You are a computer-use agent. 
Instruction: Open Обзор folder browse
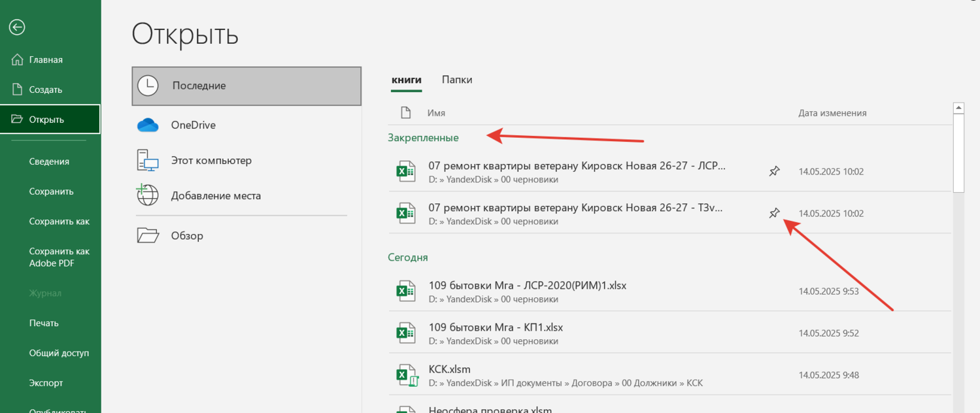(187, 236)
